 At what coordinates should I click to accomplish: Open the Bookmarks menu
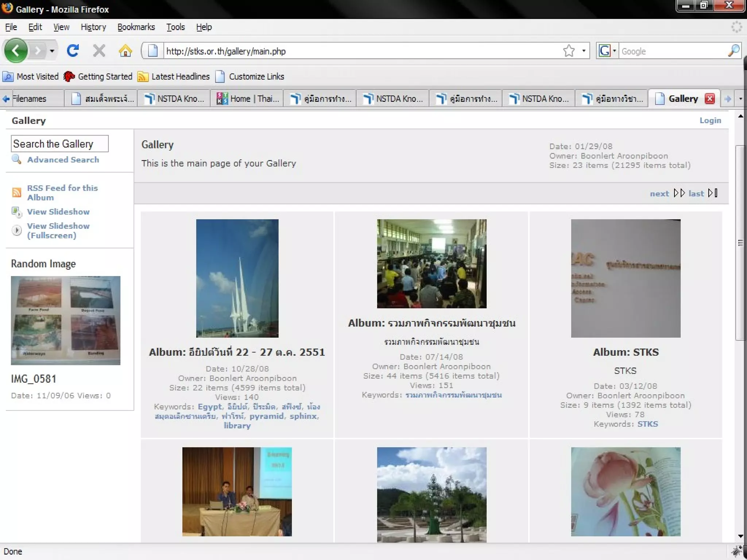click(136, 27)
